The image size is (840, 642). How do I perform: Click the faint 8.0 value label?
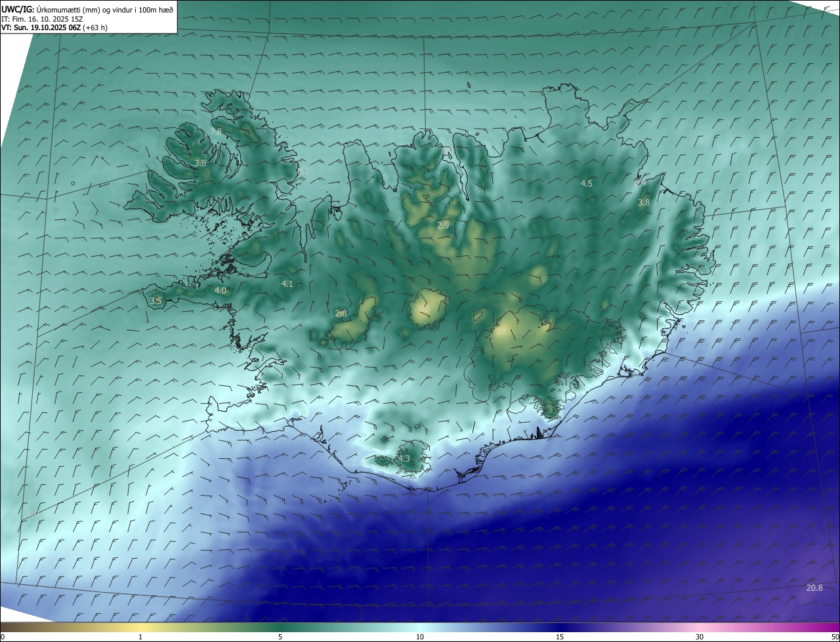pos(32,514)
